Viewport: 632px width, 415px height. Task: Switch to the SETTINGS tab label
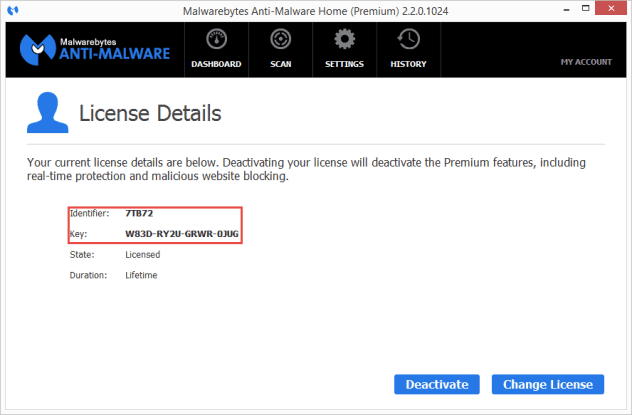345,64
